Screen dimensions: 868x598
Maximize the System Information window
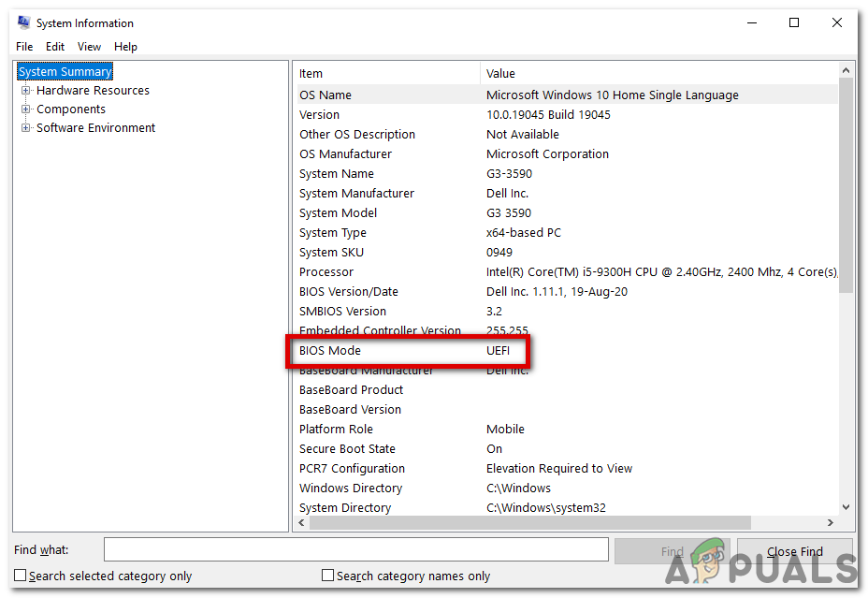(x=794, y=22)
